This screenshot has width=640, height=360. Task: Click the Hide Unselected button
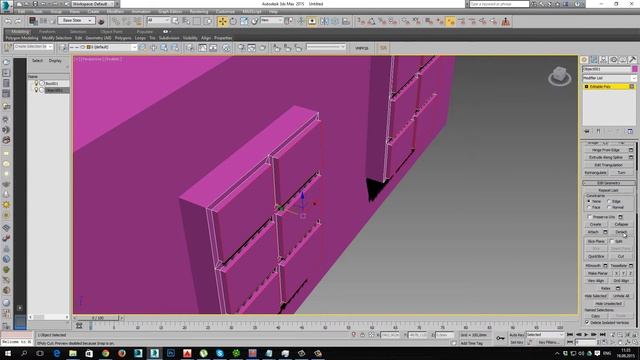point(608,304)
